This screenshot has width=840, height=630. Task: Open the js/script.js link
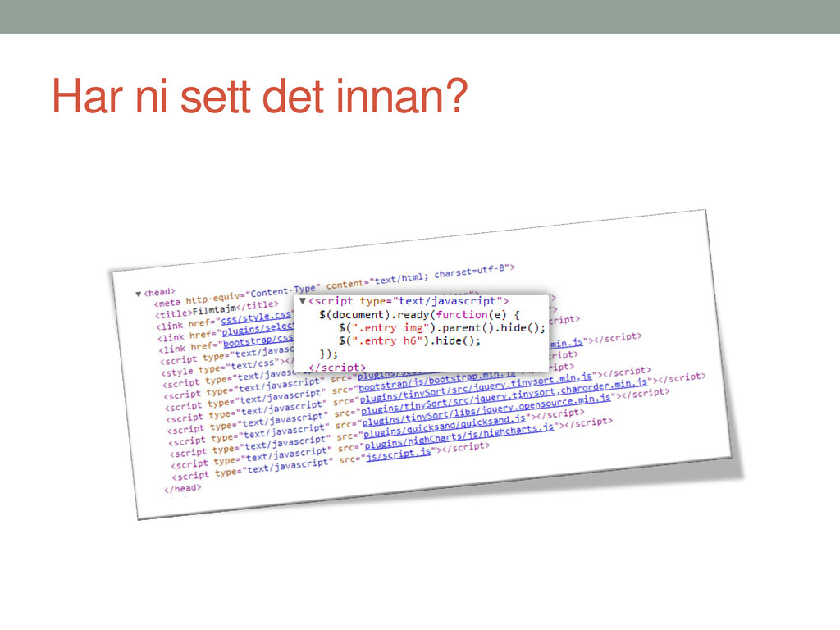(x=399, y=455)
